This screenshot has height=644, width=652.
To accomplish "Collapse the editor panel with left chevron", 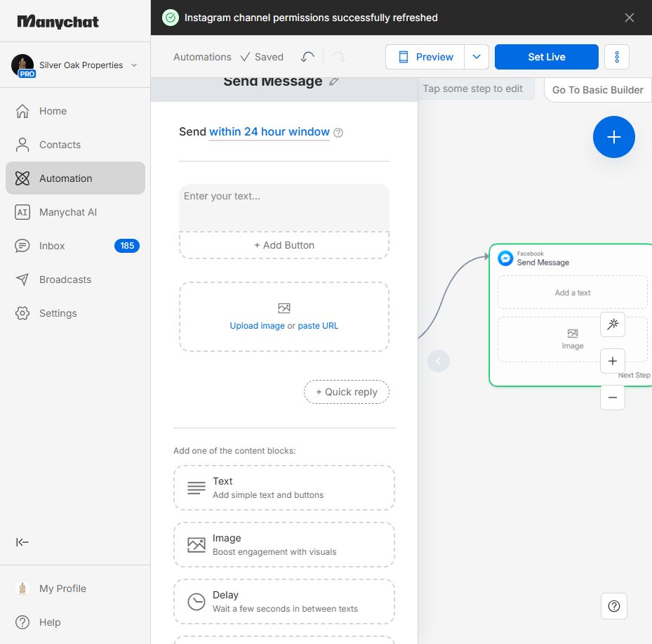I will tap(439, 361).
